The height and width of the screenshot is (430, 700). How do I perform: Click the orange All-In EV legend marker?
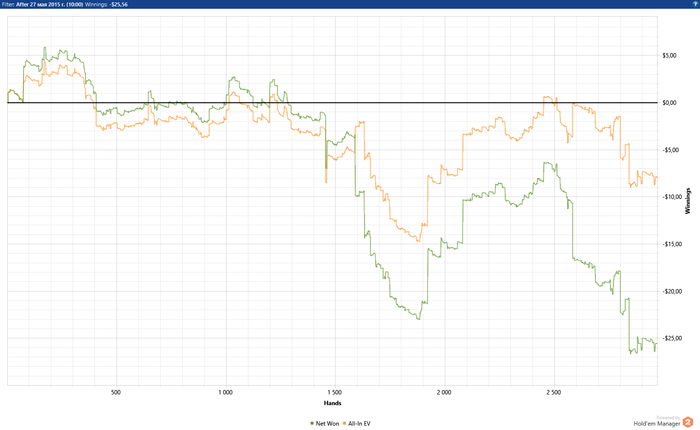[345, 423]
